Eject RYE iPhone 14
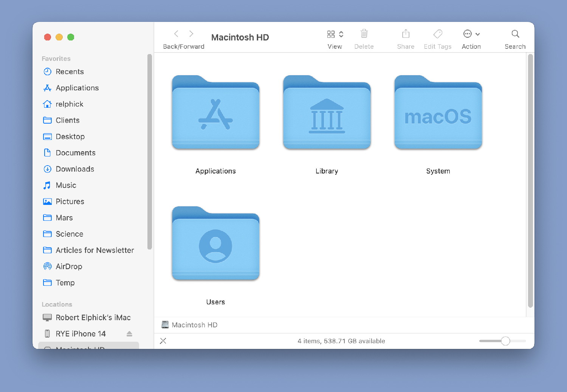Screen dimensions: 567x392 pos(129,334)
